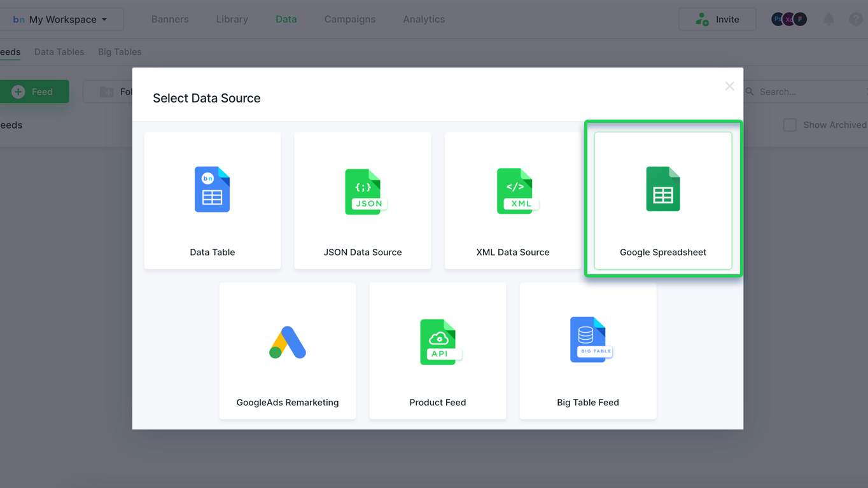This screenshot has width=868, height=488.
Task: Click the JSON Data Source label
Action: (363, 252)
